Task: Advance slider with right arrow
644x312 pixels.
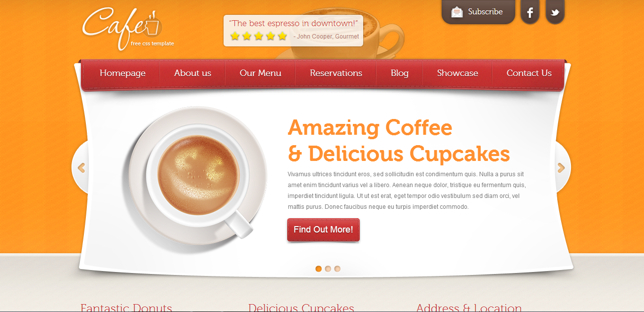Action: [561, 168]
